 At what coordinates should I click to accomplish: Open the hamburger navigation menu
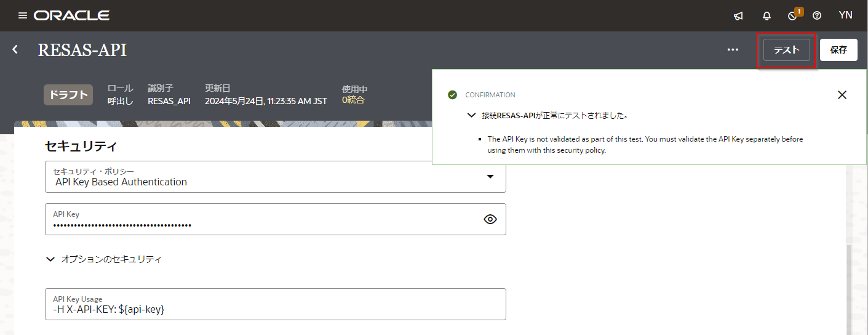(23, 15)
